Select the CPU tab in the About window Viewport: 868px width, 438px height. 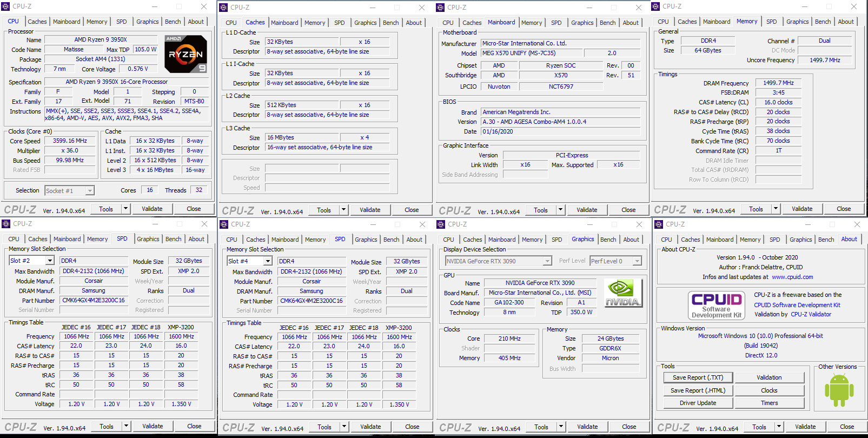[x=667, y=240]
